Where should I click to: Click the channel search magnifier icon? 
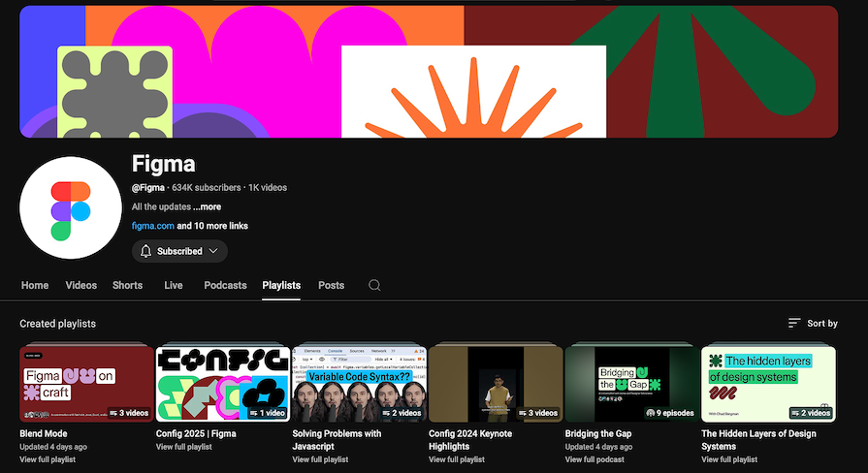(x=374, y=285)
